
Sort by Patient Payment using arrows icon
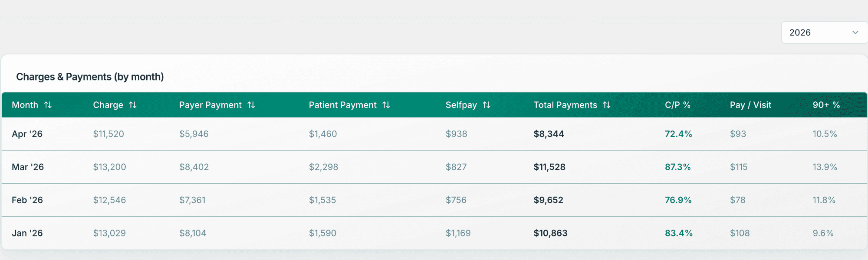tap(386, 105)
